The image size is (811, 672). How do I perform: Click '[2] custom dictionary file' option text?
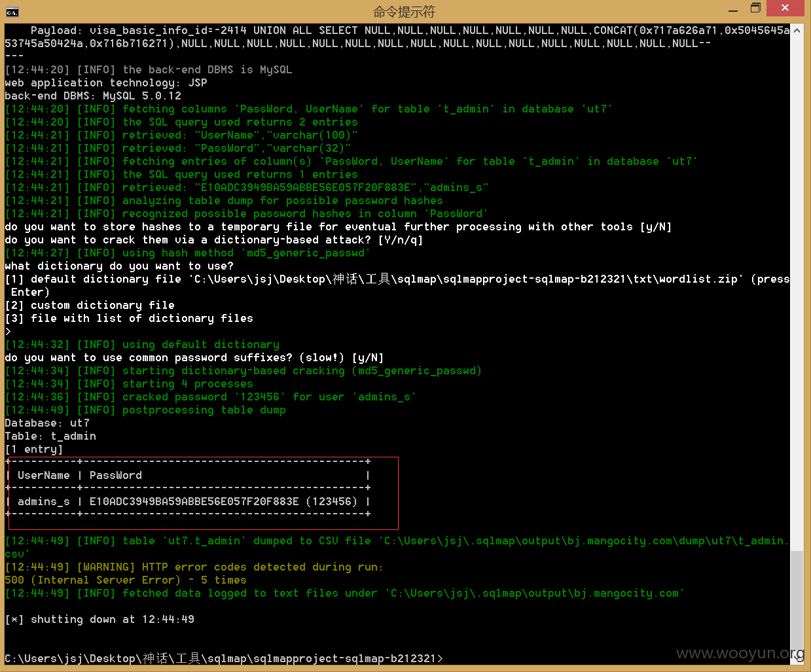(90, 305)
